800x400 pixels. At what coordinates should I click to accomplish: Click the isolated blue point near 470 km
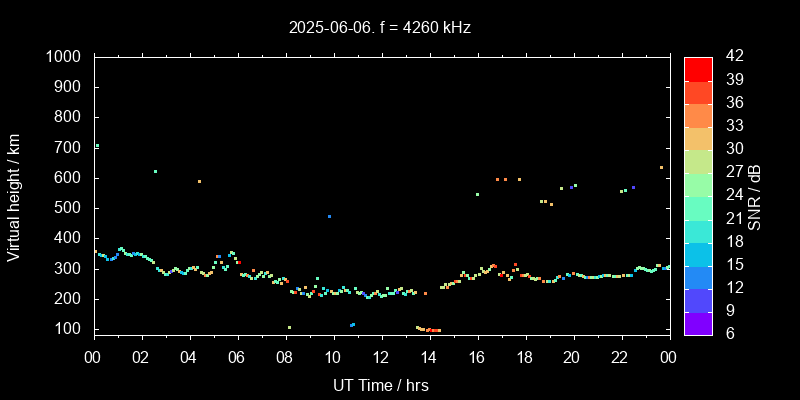pyautogui.click(x=329, y=216)
